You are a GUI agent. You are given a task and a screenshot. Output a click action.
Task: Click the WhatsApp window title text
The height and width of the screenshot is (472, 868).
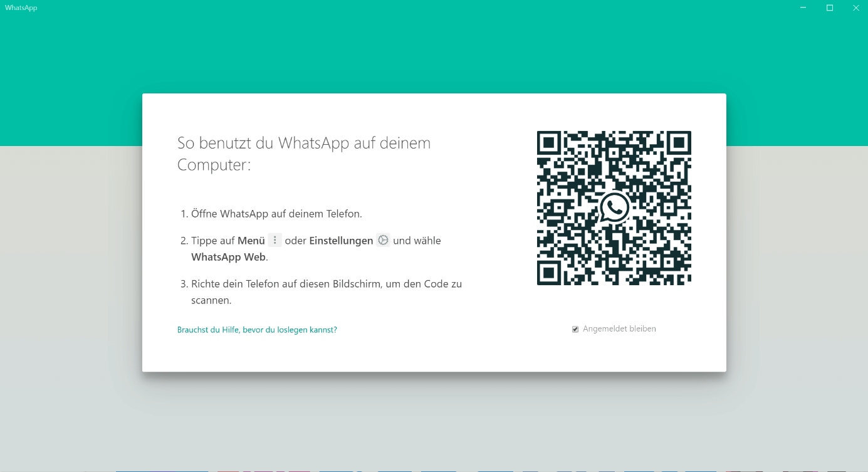[x=21, y=8]
